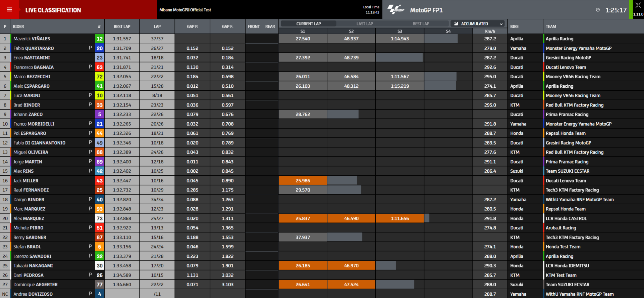The width and height of the screenshot is (644, 298).
Task: Open the hamburger menu
Action: (x=9, y=10)
